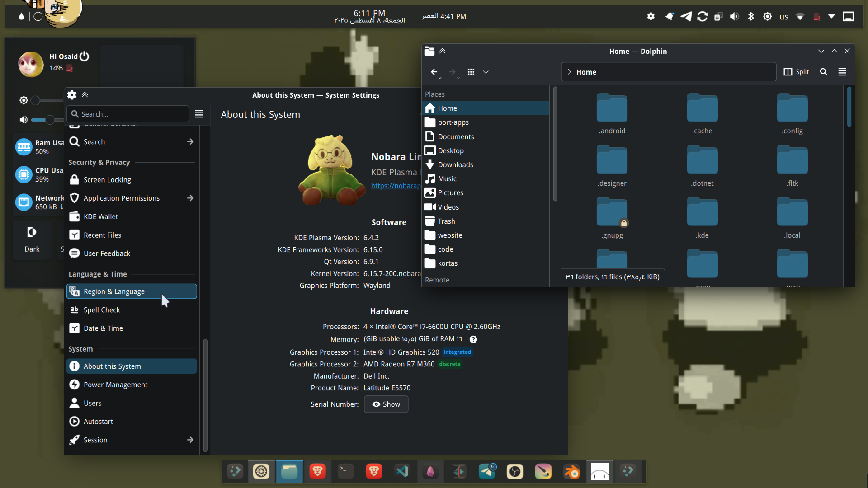Screen dimensions: 868x488
Task: Select Home in Dolphin Places
Action: point(486,108)
